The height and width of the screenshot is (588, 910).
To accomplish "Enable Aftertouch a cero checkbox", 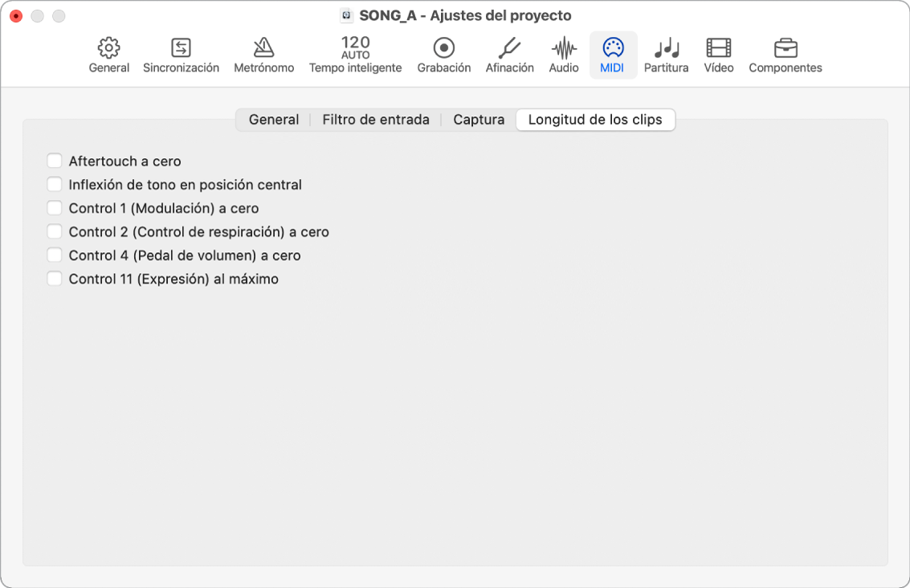I will tap(55, 161).
